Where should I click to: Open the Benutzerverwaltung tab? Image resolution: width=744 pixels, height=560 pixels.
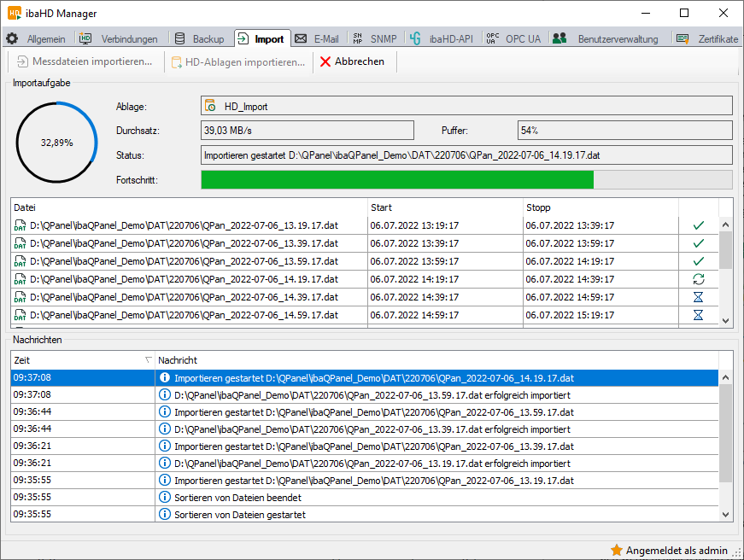tap(608, 39)
